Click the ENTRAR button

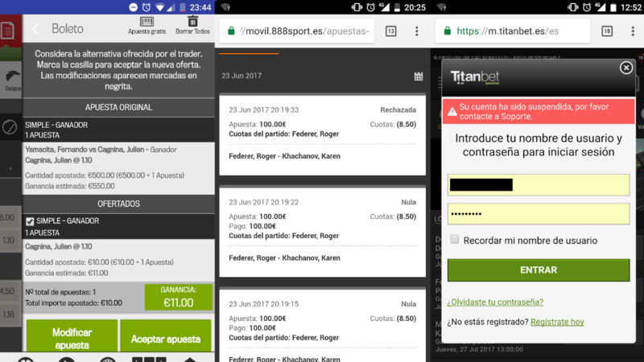(539, 270)
